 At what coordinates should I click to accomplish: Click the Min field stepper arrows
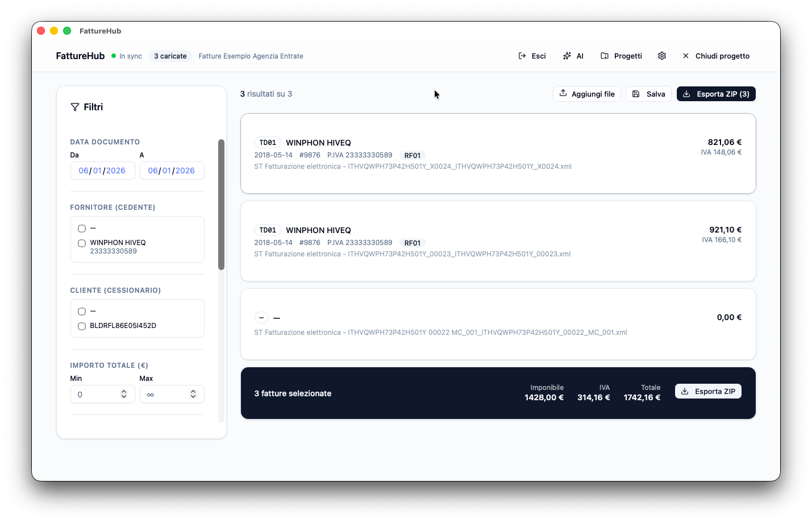tap(124, 394)
